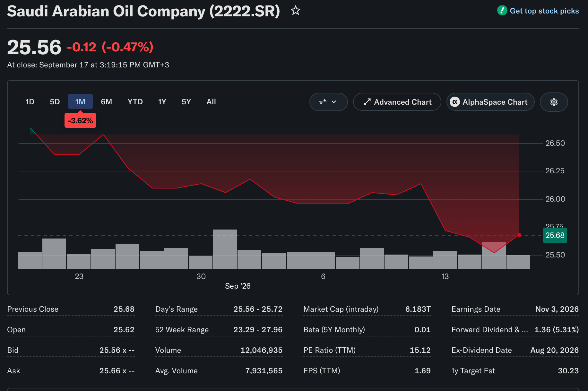The image size is (588, 391).
Task: Click the red endpoint dot on the price line
Action: tap(519, 235)
